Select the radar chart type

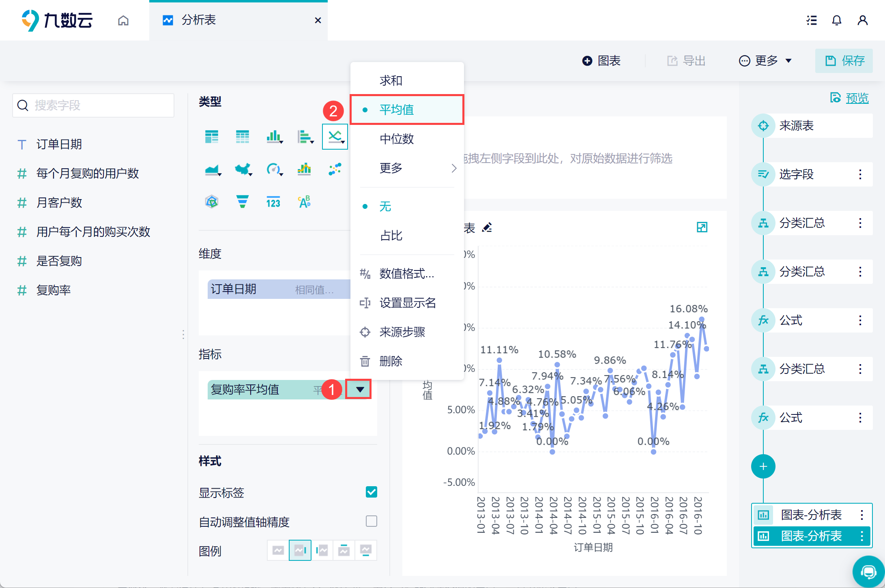[x=212, y=202]
